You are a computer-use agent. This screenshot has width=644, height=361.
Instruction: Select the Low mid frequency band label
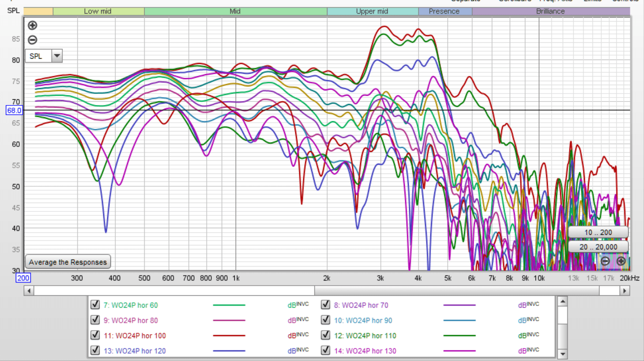(98, 11)
